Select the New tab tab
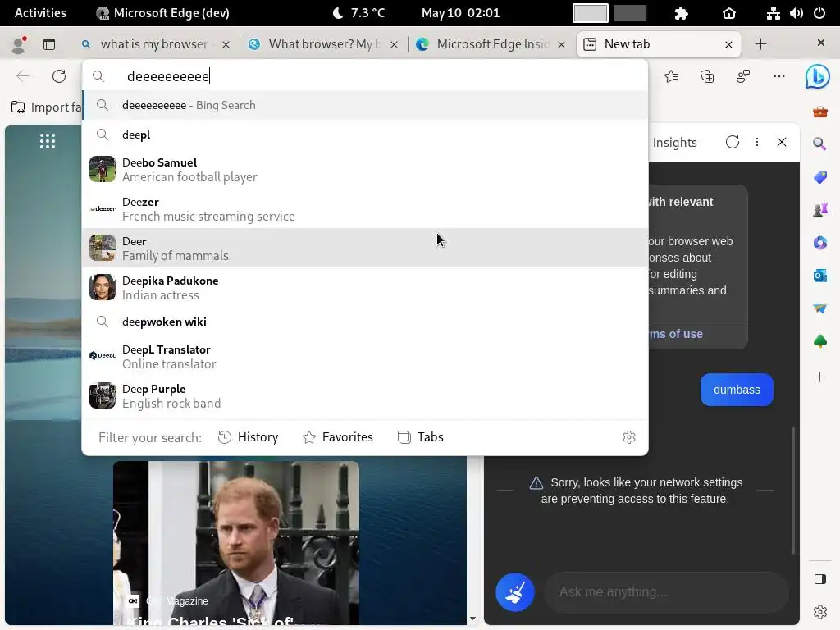Viewport: 840px width, 630px height. (x=659, y=44)
